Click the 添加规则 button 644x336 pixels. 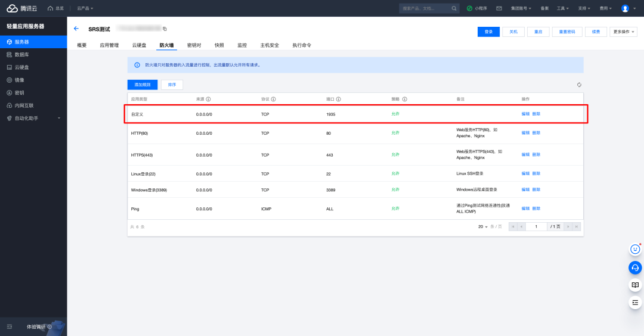click(143, 85)
